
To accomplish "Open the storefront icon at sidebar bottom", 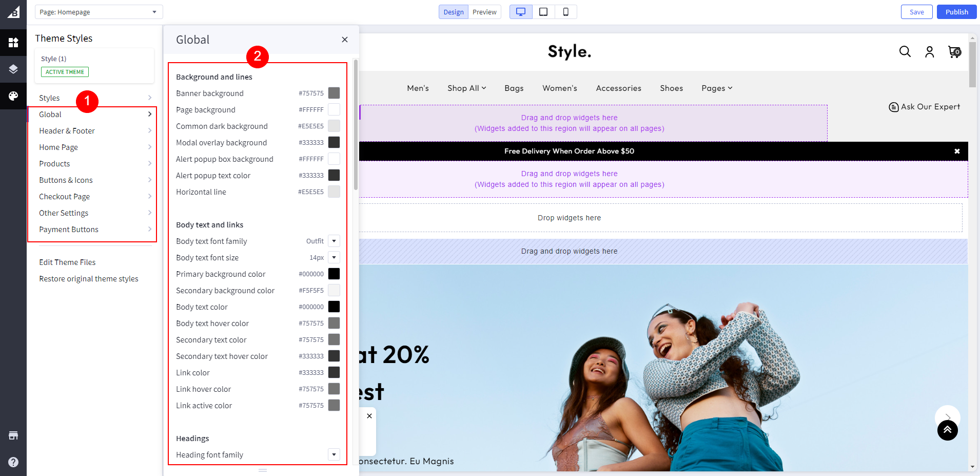I will point(13,435).
